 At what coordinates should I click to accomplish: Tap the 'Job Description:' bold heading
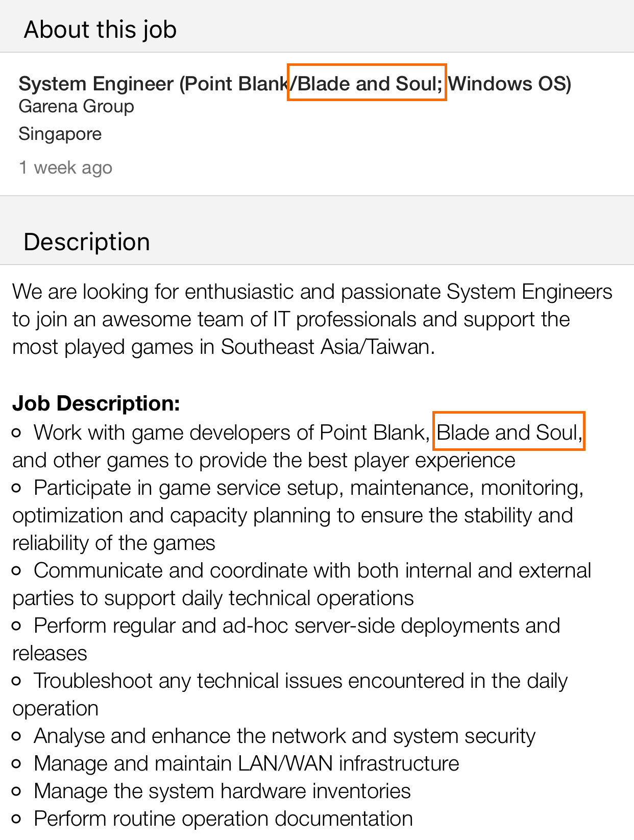point(96,403)
